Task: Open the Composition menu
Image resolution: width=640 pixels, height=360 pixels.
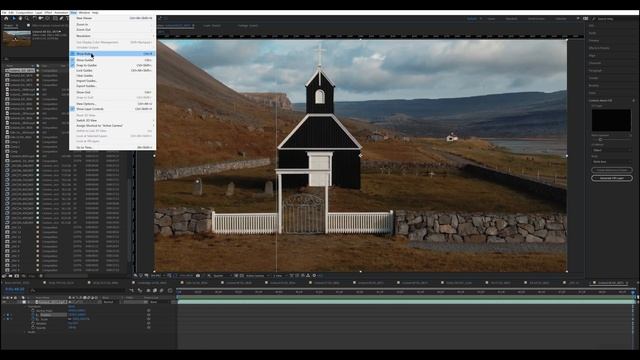Action: coord(24,13)
